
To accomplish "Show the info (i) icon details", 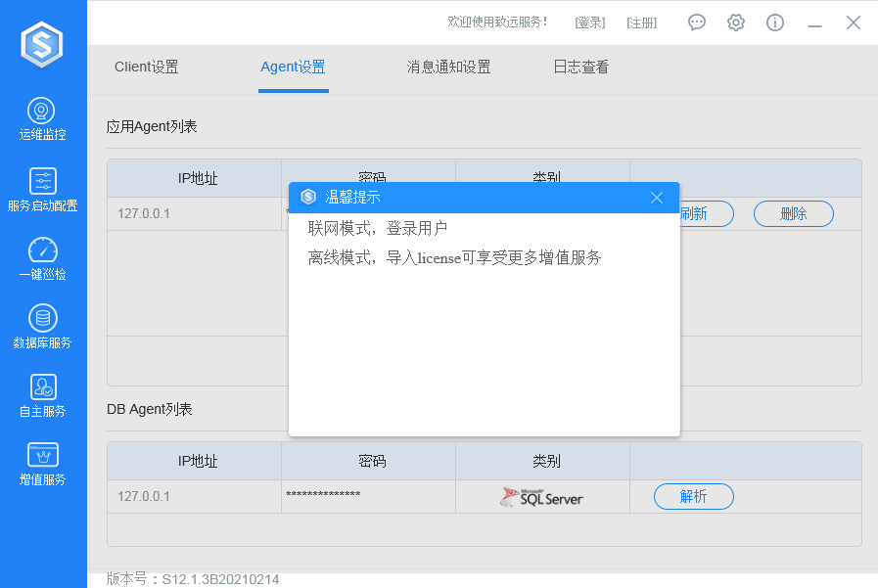I will [775, 23].
